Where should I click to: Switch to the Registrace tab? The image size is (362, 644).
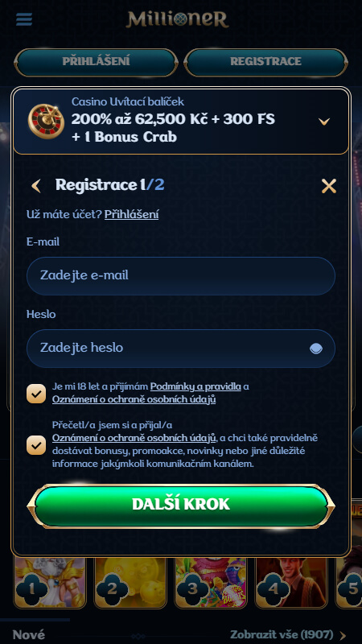(x=266, y=62)
